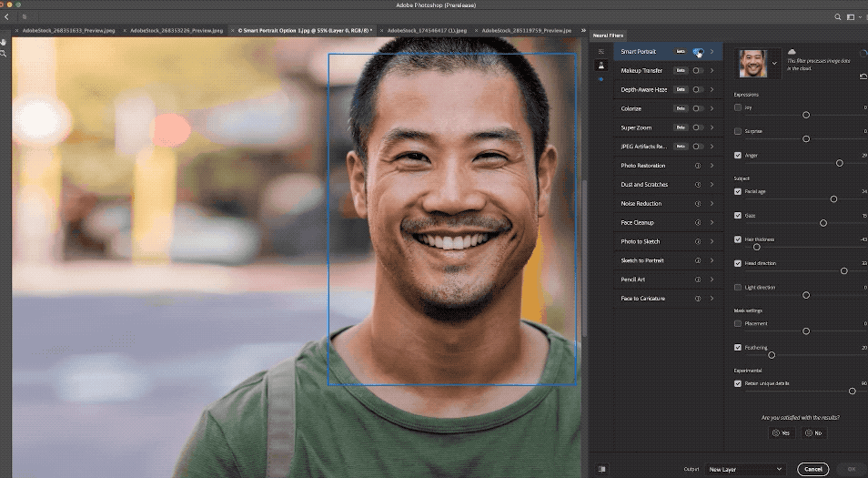Click the all filters list icon
This screenshot has height=478, width=868.
(601, 52)
